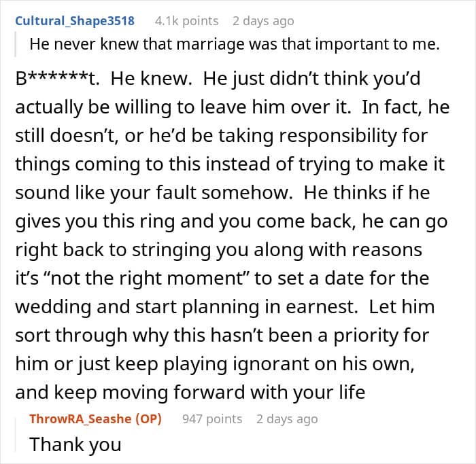Click the line 'things coming to this instead'
The height and width of the screenshot is (464, 476).
tap(230, 164)
